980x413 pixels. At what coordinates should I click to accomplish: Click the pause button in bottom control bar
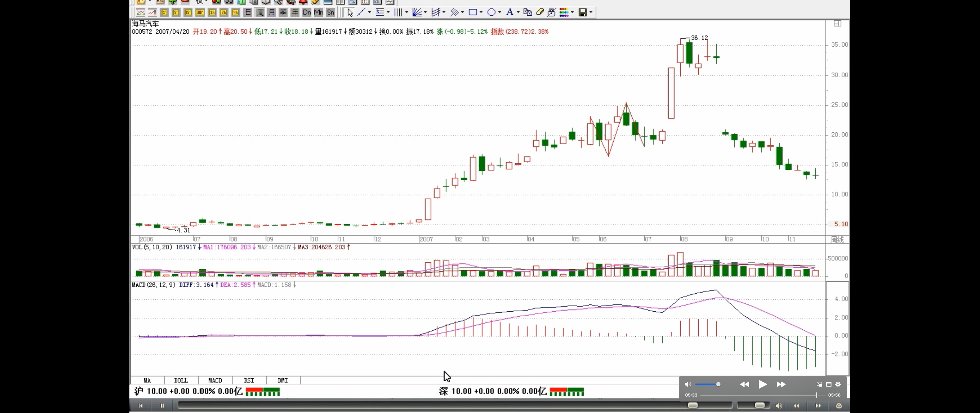point(162,406)
